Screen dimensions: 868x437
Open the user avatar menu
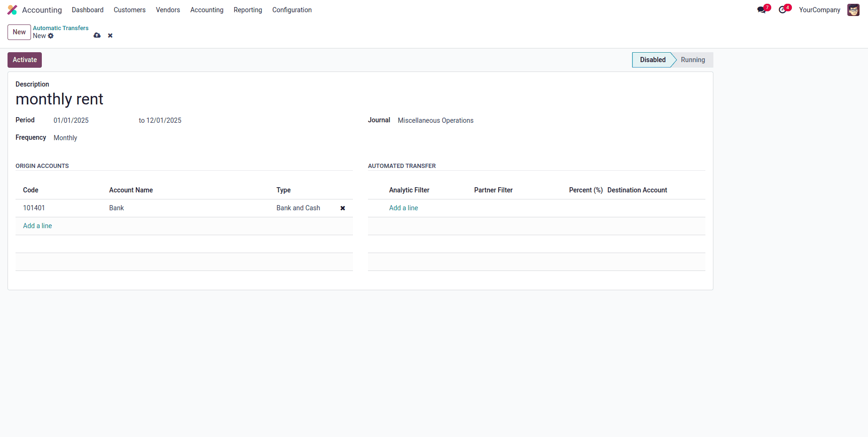point(853,9)
